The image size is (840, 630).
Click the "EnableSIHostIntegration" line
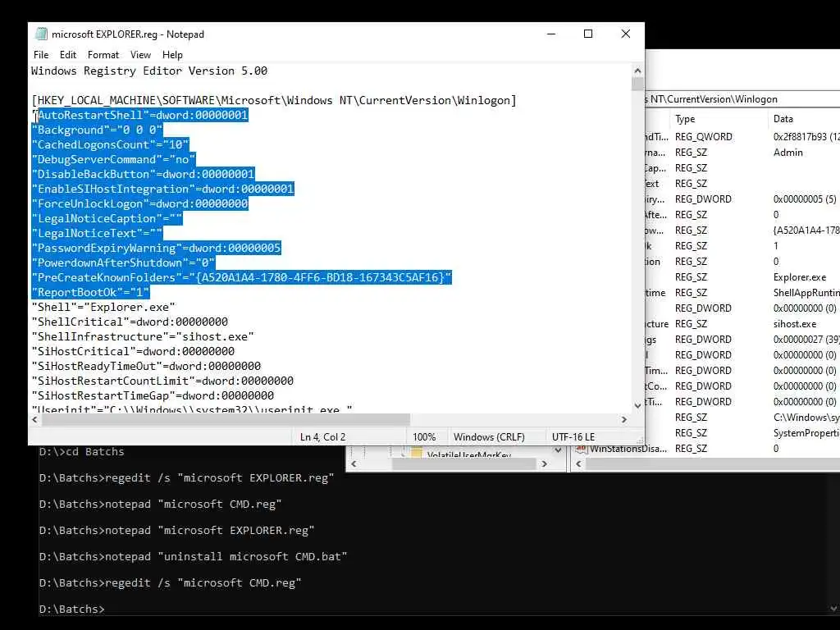point(163,189)
